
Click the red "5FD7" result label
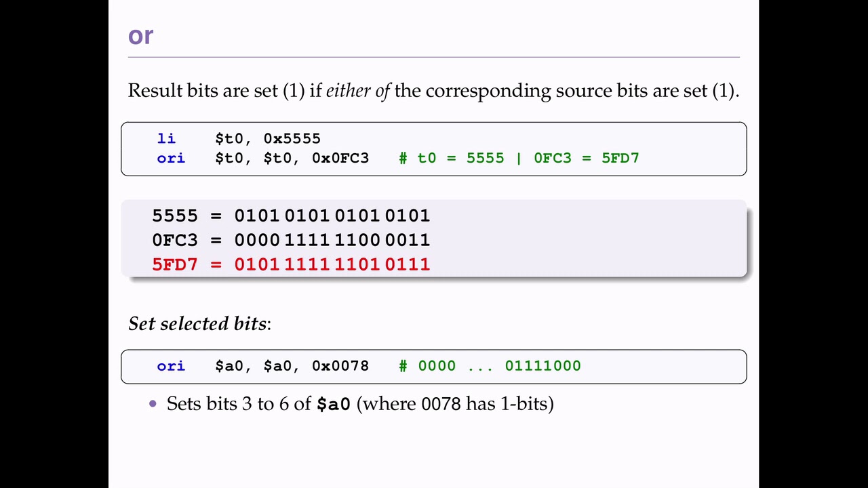[x=175, y=265]
